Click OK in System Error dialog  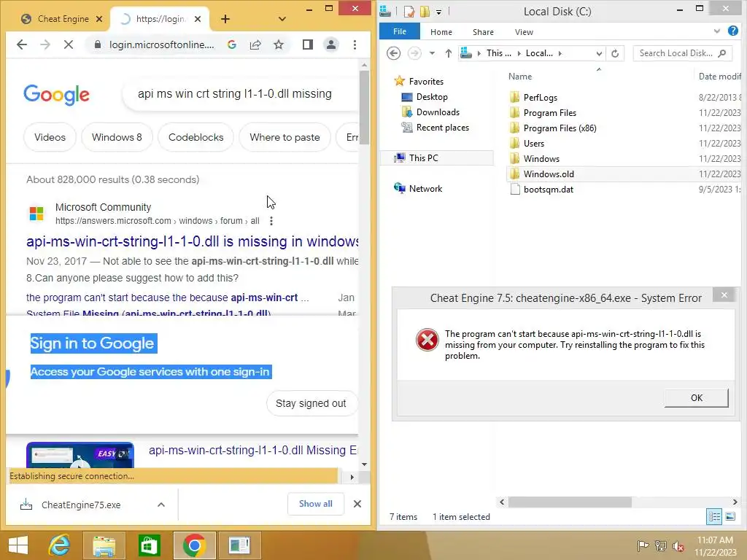697,398
